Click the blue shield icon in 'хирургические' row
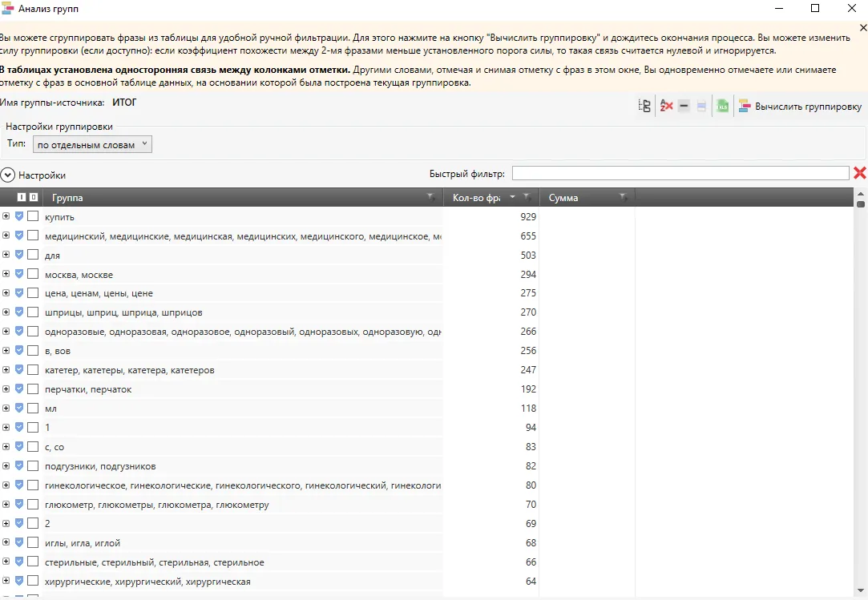This screenshot has width=868, height=600. click(x=19, y=581)
